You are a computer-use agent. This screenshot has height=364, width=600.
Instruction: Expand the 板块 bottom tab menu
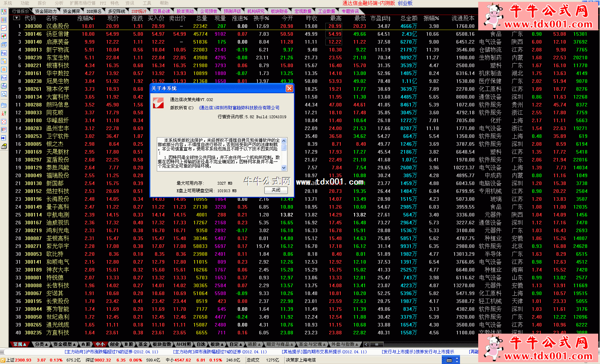(x=217, y=344)
